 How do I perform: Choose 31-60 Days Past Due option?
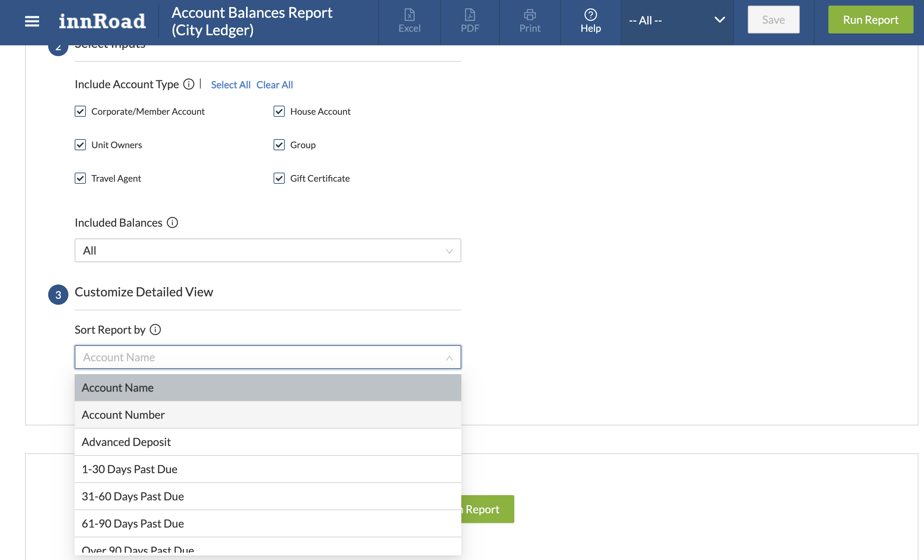[267, 496]
